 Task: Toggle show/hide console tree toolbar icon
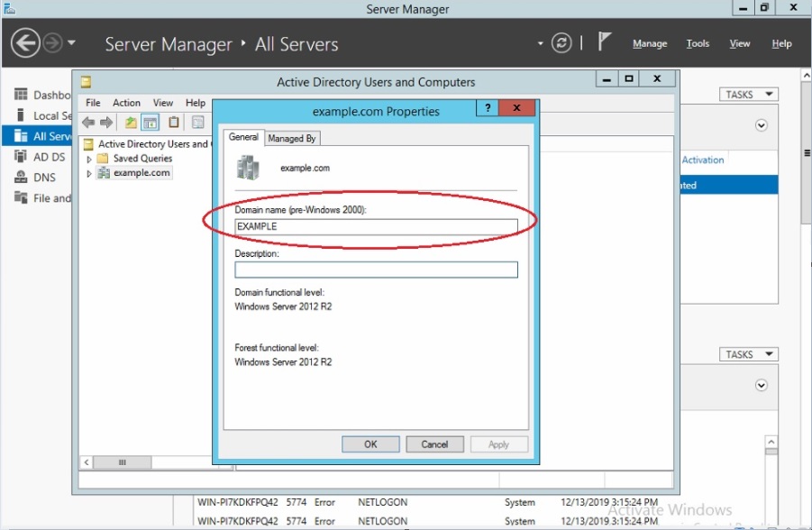click(x=151, y=123)
